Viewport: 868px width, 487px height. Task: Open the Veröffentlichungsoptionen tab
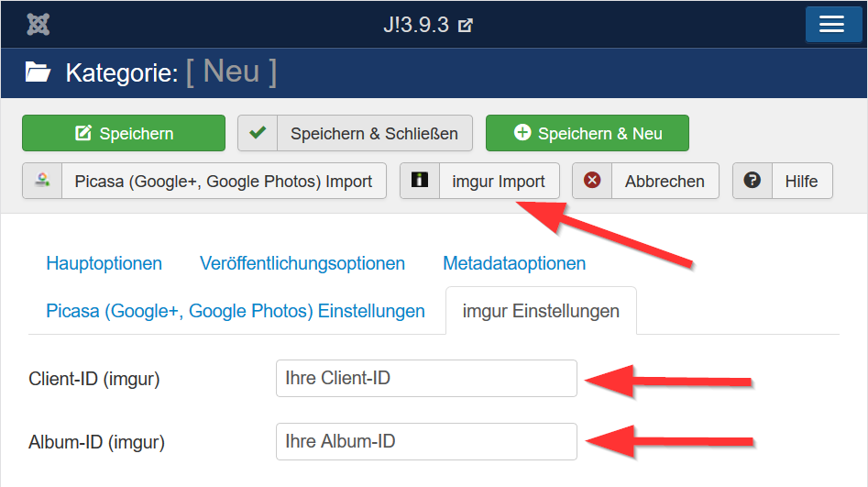coord(302,263)
